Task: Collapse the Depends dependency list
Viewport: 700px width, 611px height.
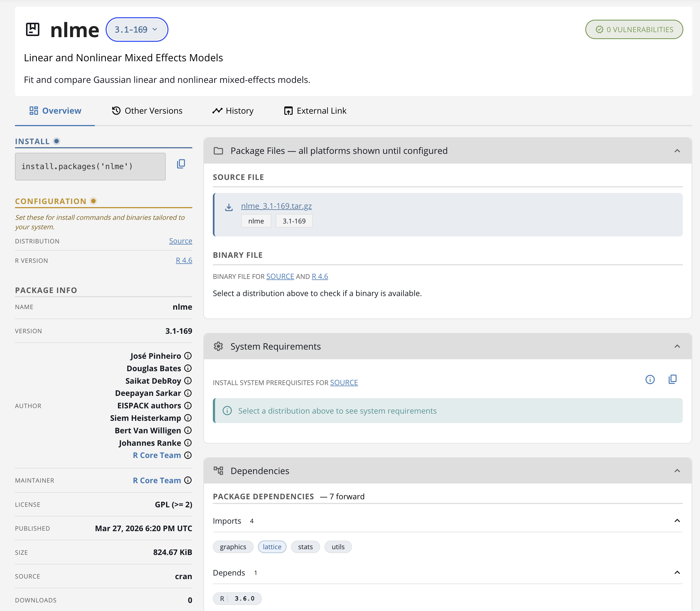Action: (x=677, y=572)
